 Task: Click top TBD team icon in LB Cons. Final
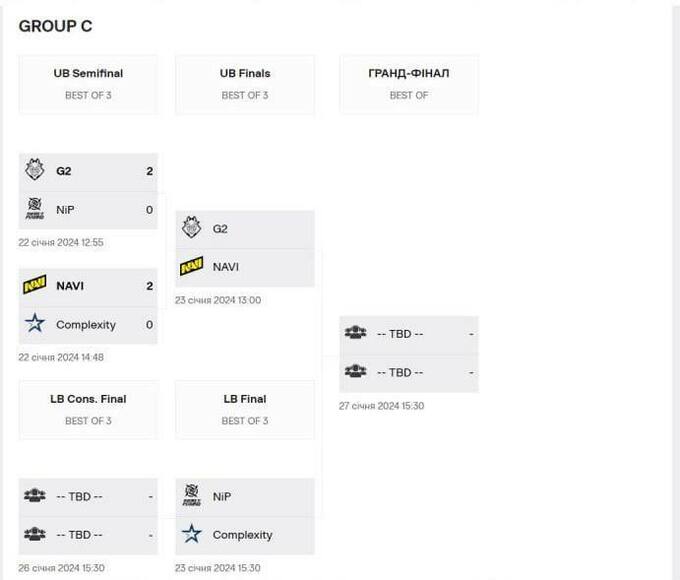click(35, 496)
